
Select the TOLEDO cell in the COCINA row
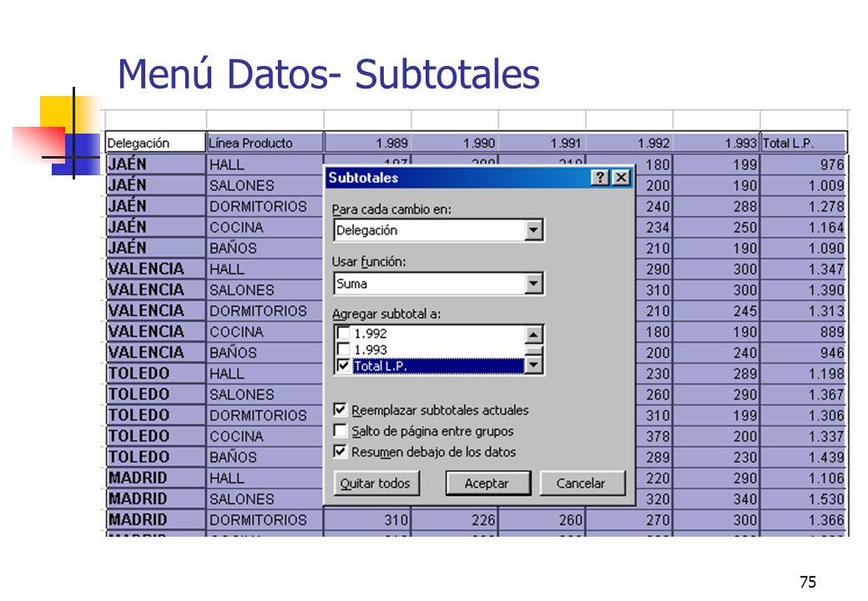click(155, 436)
